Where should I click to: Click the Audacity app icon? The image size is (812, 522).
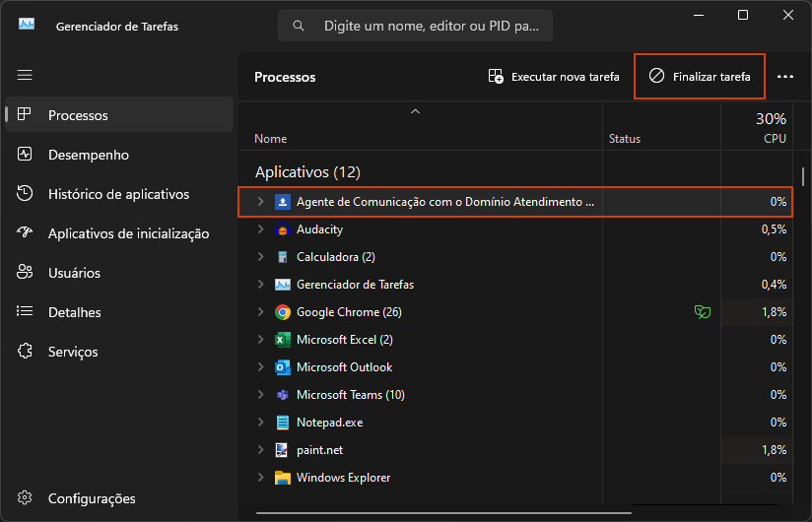click(x=282, y=229)
